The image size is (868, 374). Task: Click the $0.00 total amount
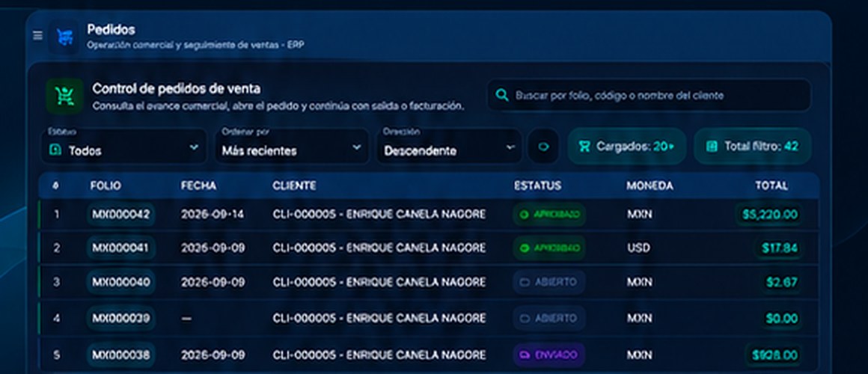782,319
